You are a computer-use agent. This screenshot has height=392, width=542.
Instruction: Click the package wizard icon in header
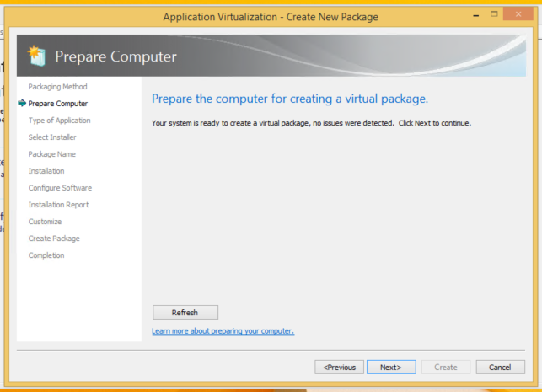click(x=37, y=56)
